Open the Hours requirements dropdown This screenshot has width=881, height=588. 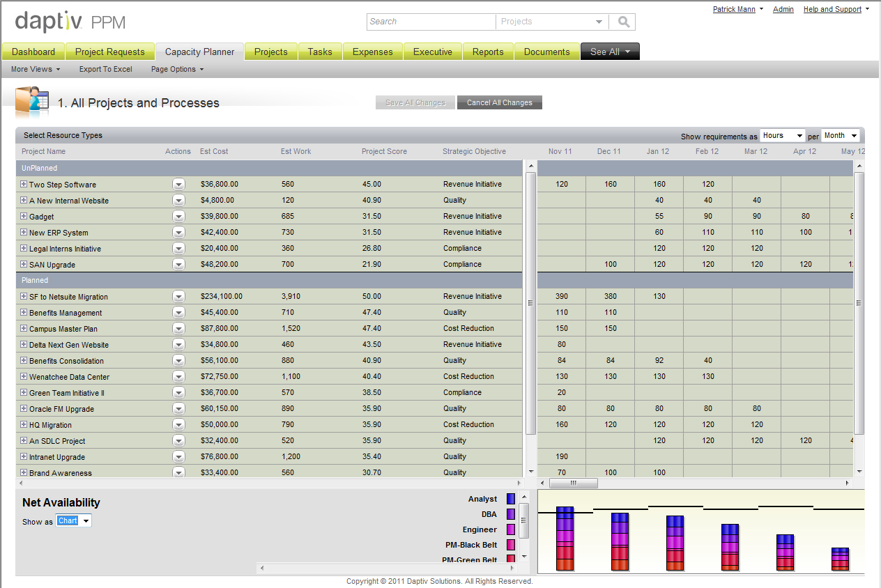(x=782, y=136)
